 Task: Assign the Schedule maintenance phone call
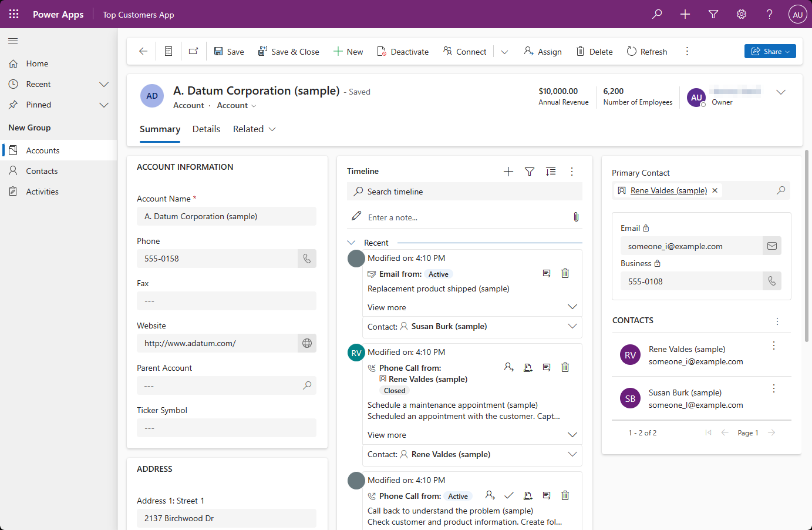coord(509,367)
